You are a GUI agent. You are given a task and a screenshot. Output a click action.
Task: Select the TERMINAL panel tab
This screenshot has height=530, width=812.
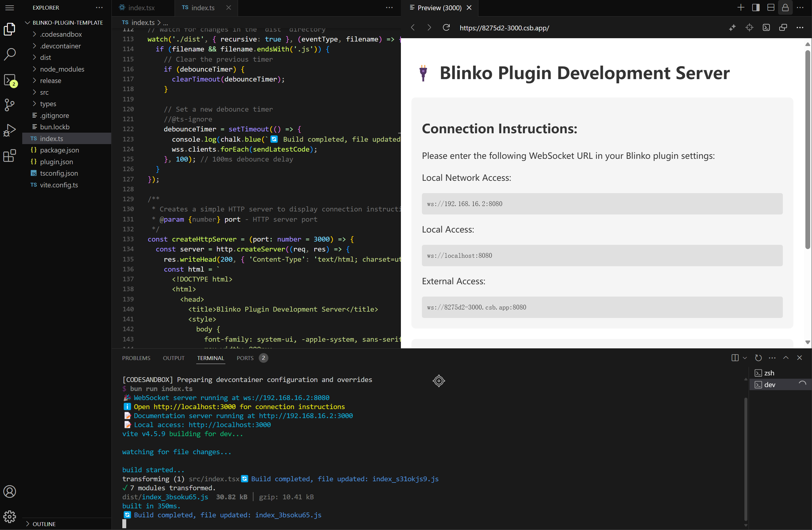coord(210,358)
